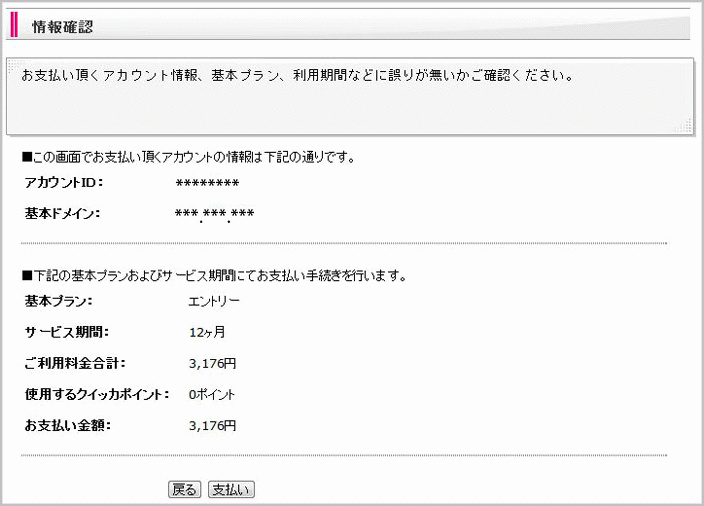Click the 0ポイント value
Viewport: 704px width, 506px height.
pyautogui.click(x=211, y=395)
